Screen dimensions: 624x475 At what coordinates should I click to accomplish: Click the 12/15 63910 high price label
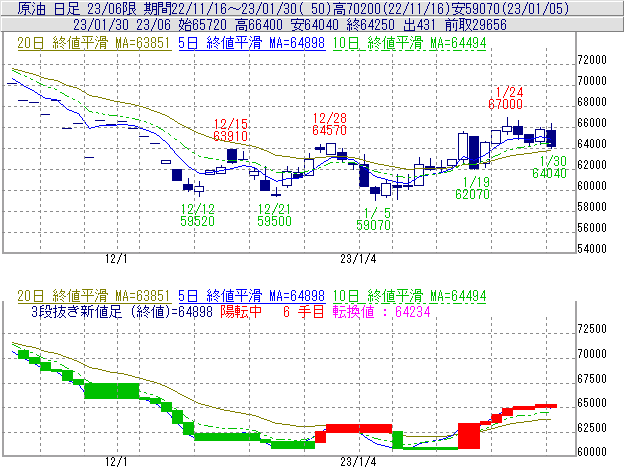pyautogui.click(x=230, y=130)
